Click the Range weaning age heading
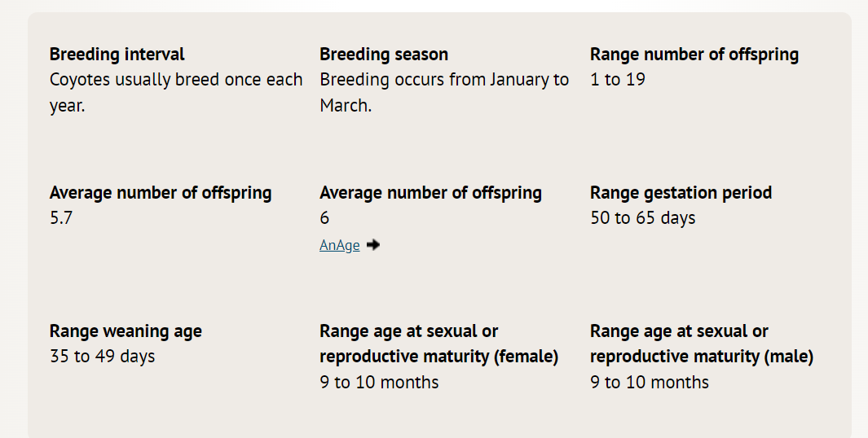The image size is (868, 438). pyautogui.click(x=126, y=331)
